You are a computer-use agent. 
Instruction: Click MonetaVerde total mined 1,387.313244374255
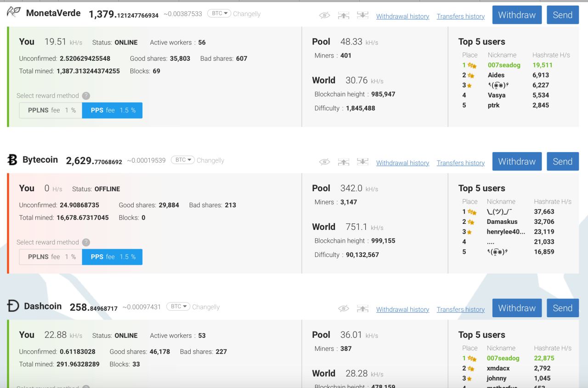(88, 71)
